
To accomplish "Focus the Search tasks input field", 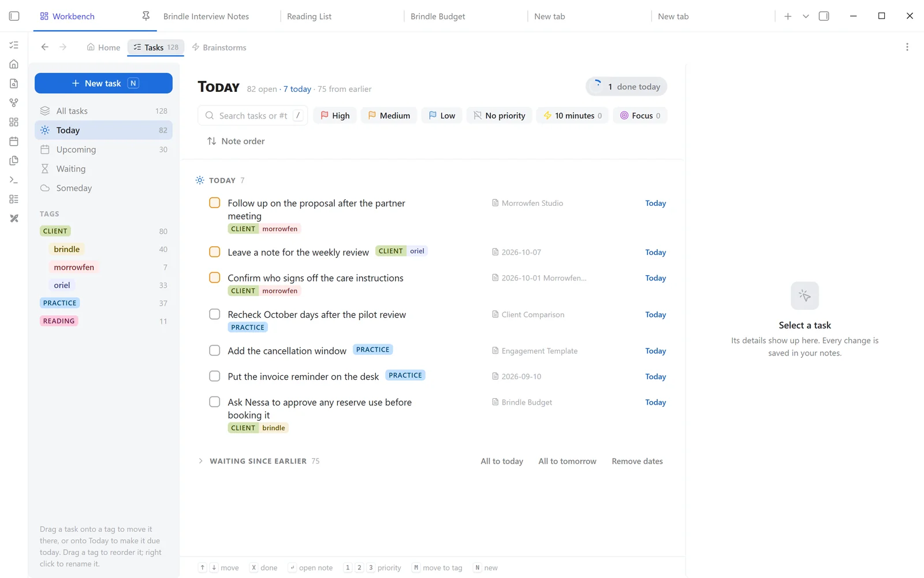I will pos(253,116).
